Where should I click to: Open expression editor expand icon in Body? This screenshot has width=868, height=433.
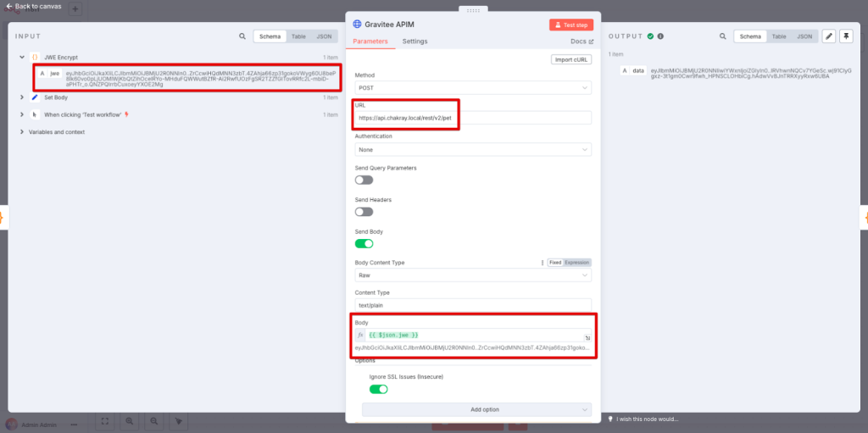(587, 338)
